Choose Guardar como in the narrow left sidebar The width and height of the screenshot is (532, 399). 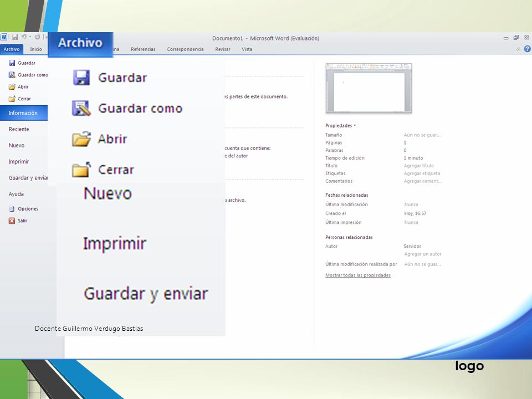click(x=28, y=75)
